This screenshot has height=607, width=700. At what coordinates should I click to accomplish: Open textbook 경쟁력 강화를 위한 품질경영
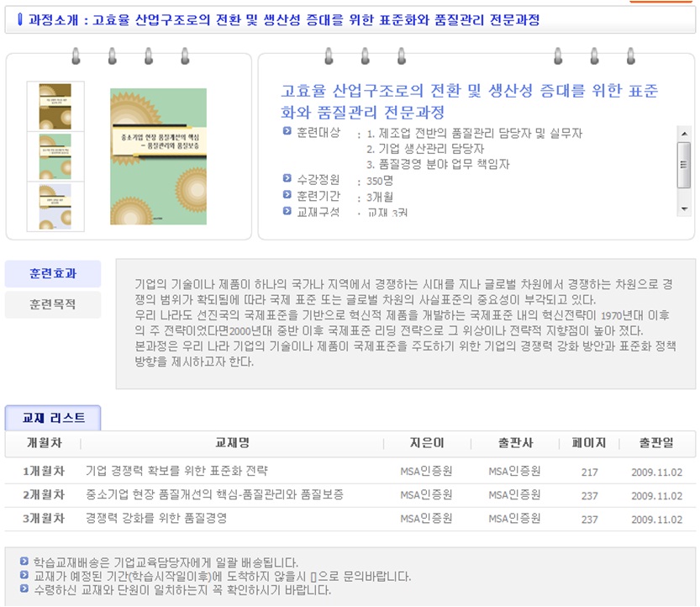(x=156, y=519)
